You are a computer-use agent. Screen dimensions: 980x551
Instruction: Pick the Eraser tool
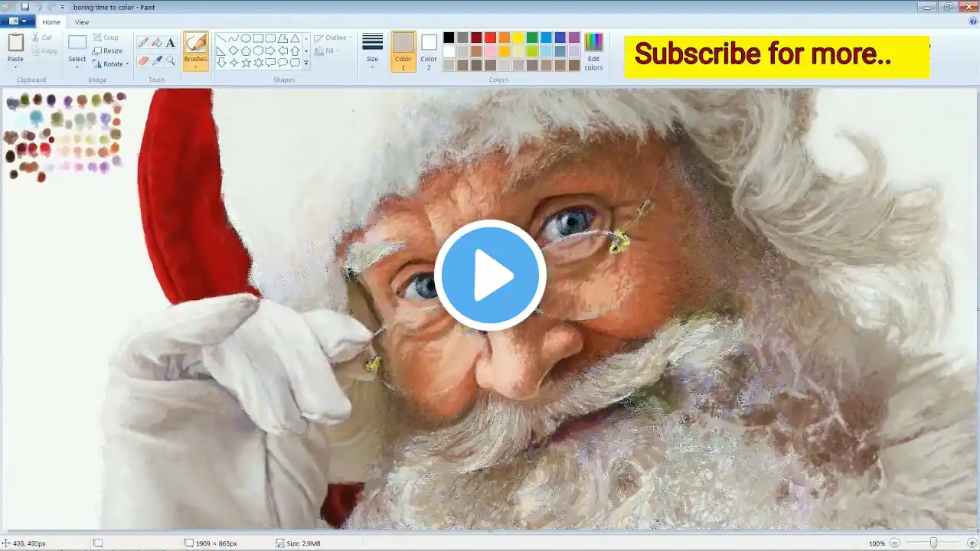pyautogui.click(x=143, y=60)
